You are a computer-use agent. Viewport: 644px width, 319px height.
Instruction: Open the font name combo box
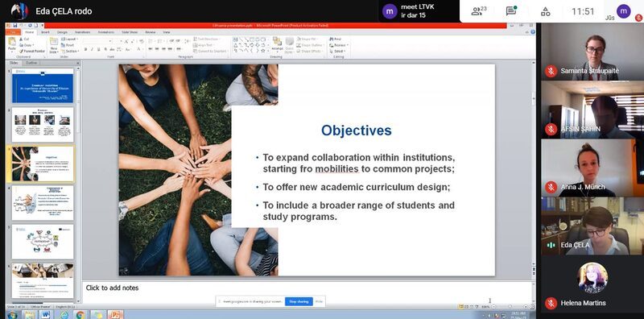[97, 41]
